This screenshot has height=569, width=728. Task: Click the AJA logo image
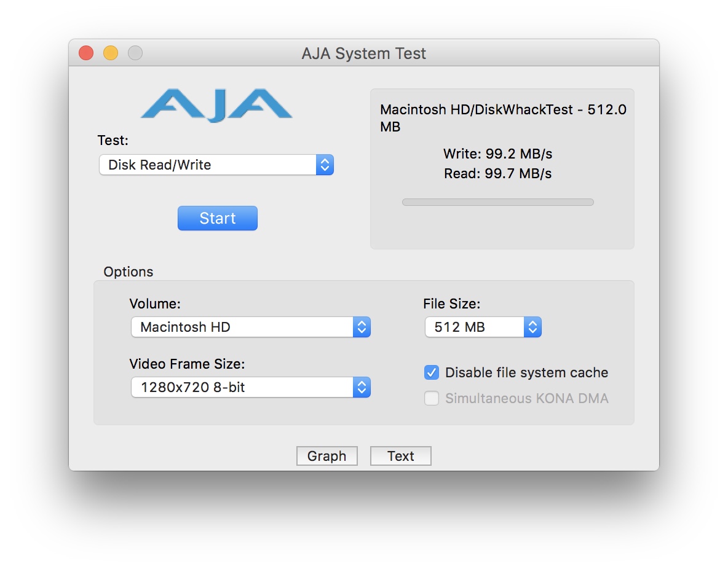[216, 105]
